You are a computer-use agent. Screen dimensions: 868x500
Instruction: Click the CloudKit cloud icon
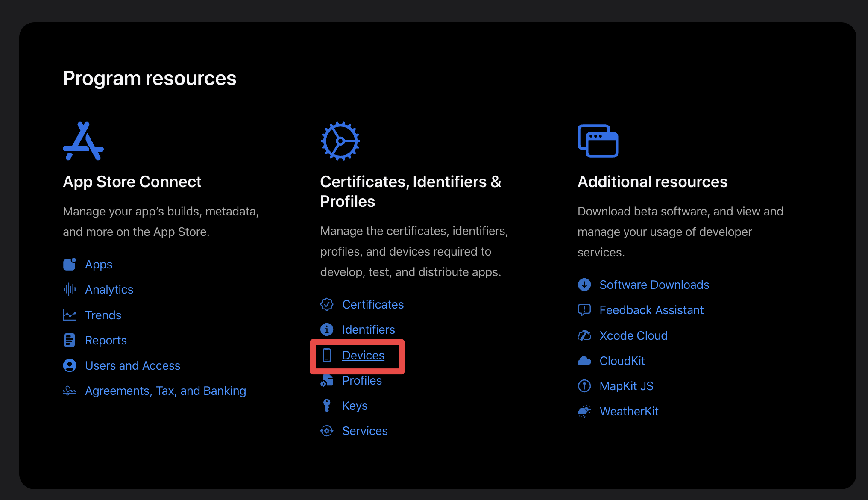point(584,361)
